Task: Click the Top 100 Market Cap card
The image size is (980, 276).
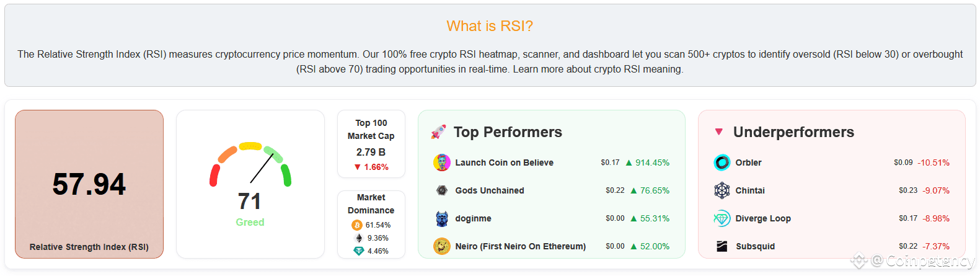Action: (371, 144)
